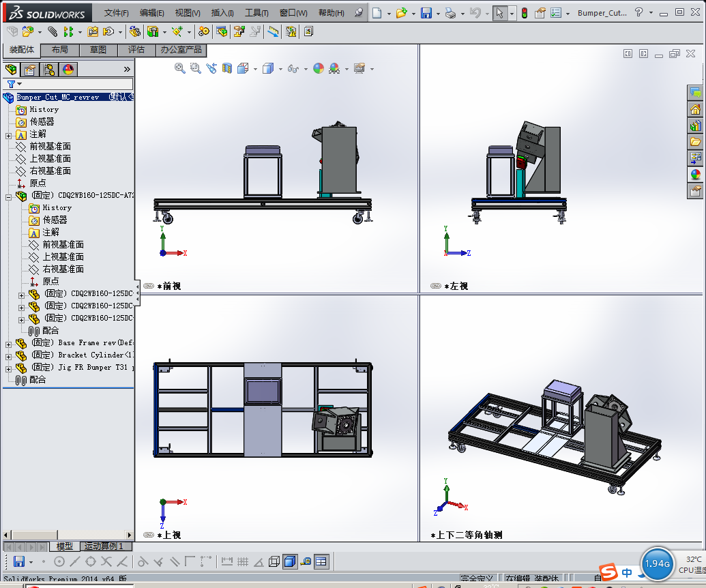Click the New Motion Study gear icon
706x588 pixels.
tap(203, 31)
